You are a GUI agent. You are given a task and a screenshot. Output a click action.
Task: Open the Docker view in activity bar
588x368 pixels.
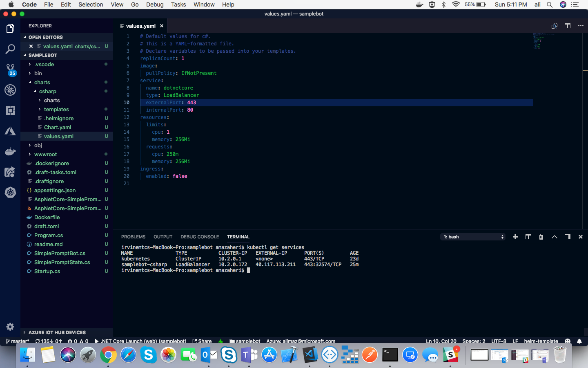(x=10, y=151)
